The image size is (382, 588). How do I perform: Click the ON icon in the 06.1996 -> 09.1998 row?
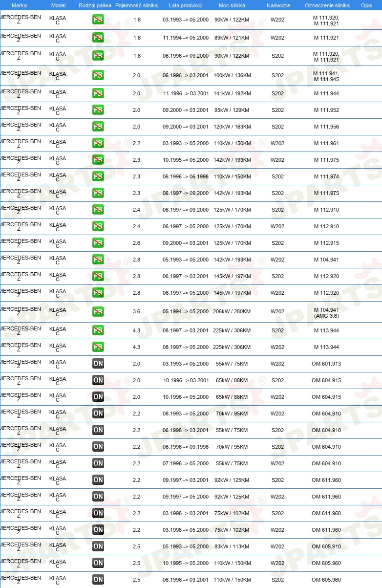click(x=98, y=447)
